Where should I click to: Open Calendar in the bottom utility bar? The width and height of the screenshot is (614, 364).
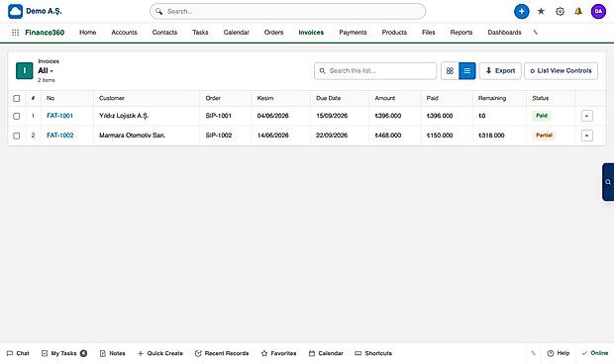tap(326, 353)
